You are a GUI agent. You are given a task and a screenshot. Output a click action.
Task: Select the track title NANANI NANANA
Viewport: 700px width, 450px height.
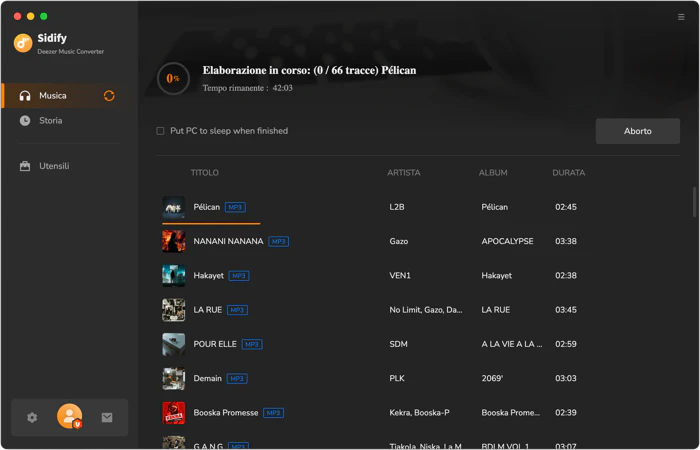228,241
